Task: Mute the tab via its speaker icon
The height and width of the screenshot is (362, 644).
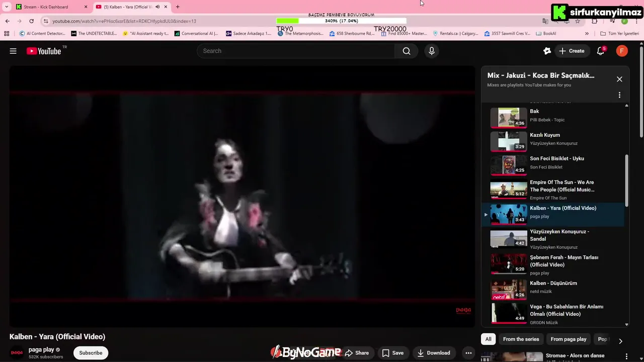Action: pyautogui.click(x=157, y=7)
